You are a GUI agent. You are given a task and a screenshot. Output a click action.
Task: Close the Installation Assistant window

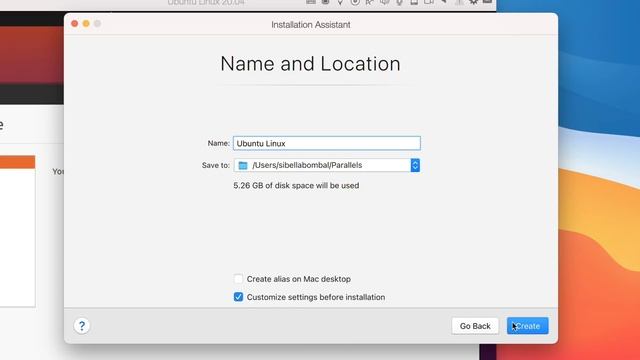tap(75, 24)
